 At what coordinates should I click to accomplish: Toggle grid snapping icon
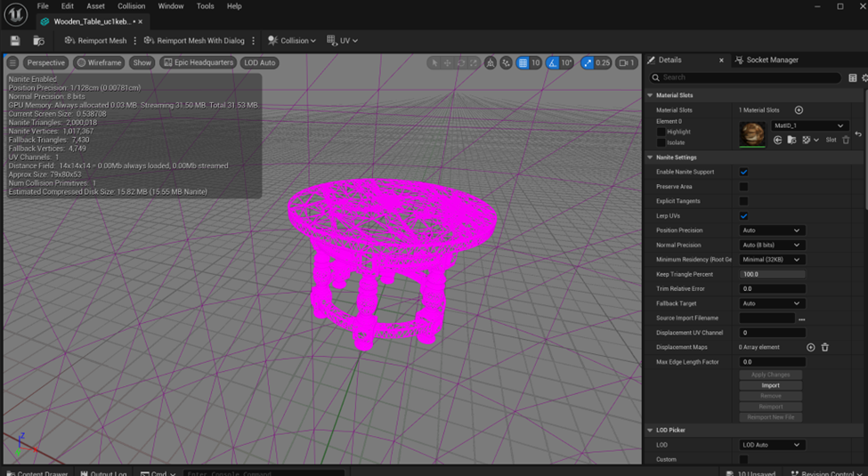pyautogui.click(x=523, y=63)
